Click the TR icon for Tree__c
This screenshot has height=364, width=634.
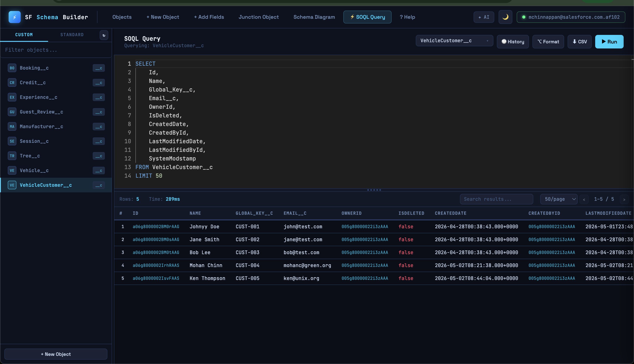pos(12,156)
